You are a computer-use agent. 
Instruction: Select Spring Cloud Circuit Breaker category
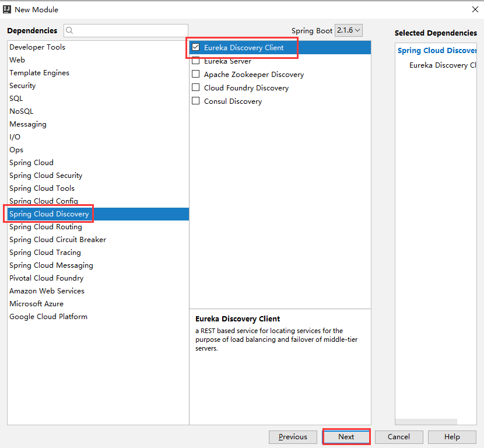[x=98, y=240]
